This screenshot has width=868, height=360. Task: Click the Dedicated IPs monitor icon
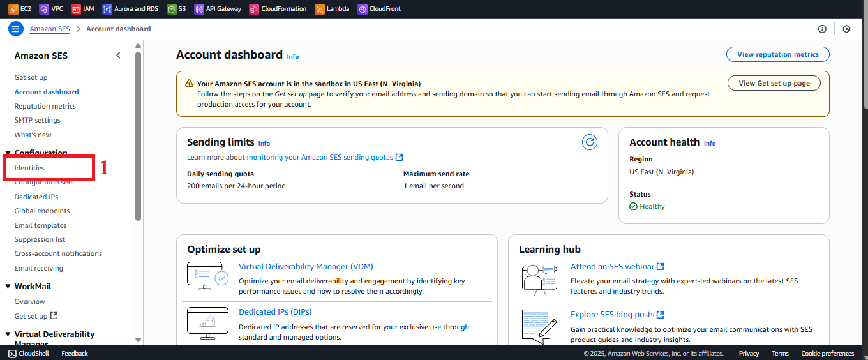pos(207,324)
